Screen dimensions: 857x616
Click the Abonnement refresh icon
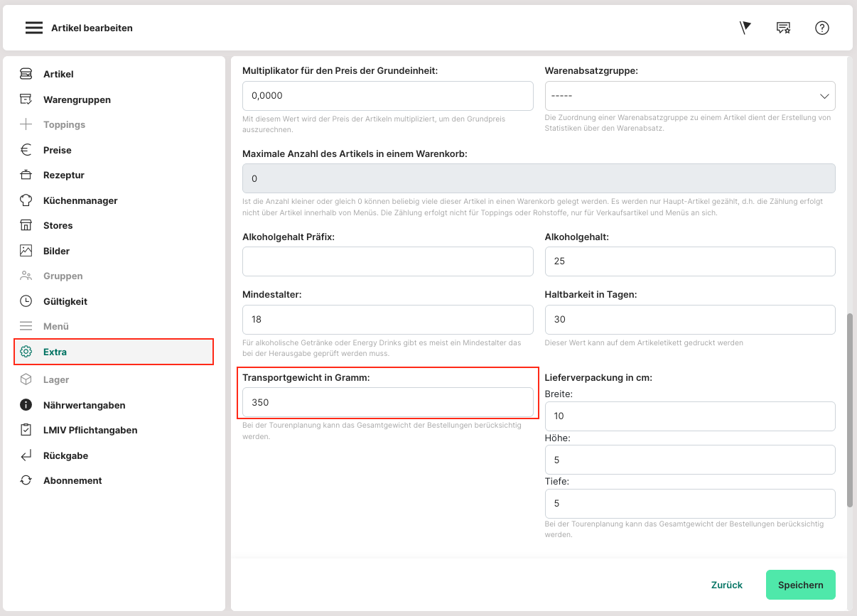coord(26,480)
